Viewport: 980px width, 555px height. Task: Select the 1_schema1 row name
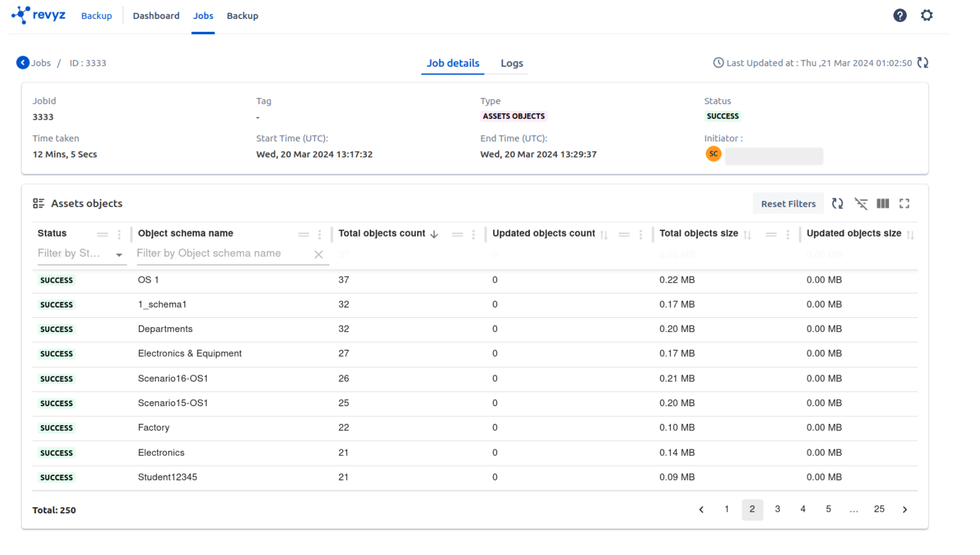pos(162,304)
